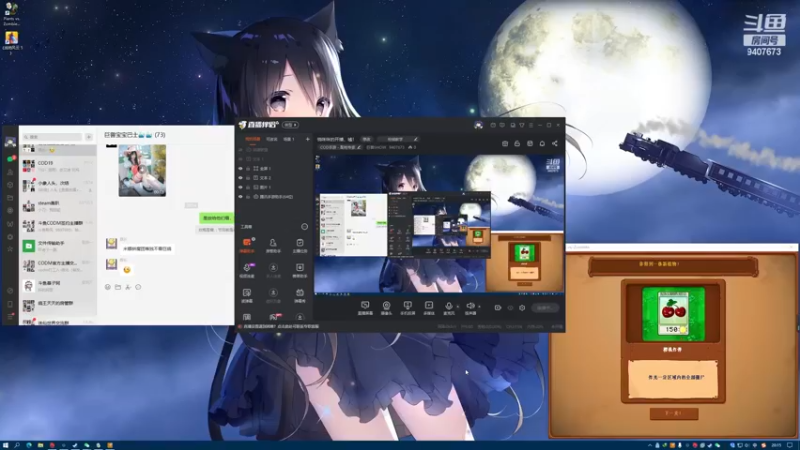Lock the 文本 2 layer
The height and width of the screenshot is (450, 800).
[x=248, y=178]
